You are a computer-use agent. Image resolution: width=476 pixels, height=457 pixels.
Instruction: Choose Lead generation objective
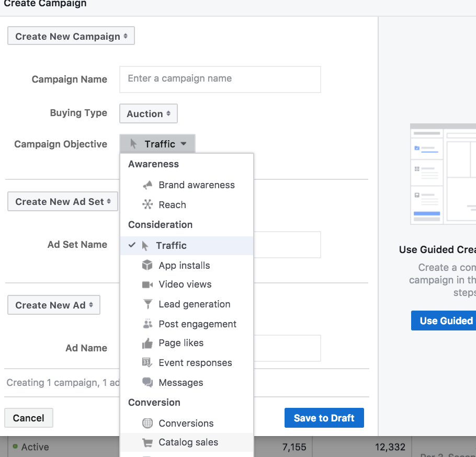pos(187,304)
